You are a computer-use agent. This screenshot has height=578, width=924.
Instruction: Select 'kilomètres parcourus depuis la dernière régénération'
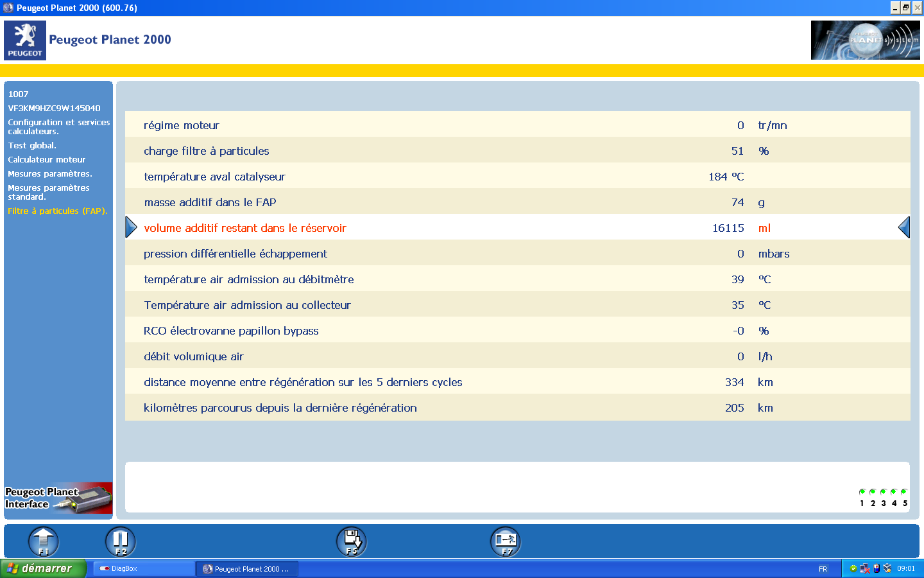[518, 407]
